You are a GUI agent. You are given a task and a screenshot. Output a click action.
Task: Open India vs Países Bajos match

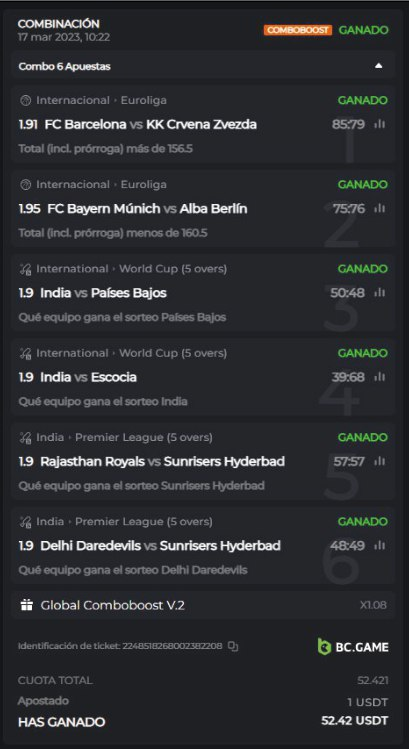(x=103, y=293)
